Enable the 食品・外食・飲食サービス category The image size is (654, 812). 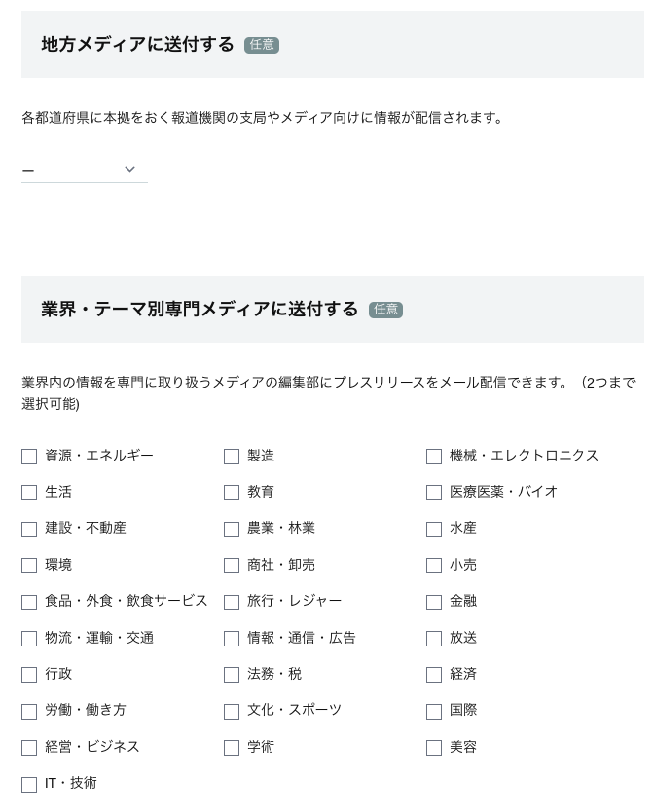[x=29, y=602]
